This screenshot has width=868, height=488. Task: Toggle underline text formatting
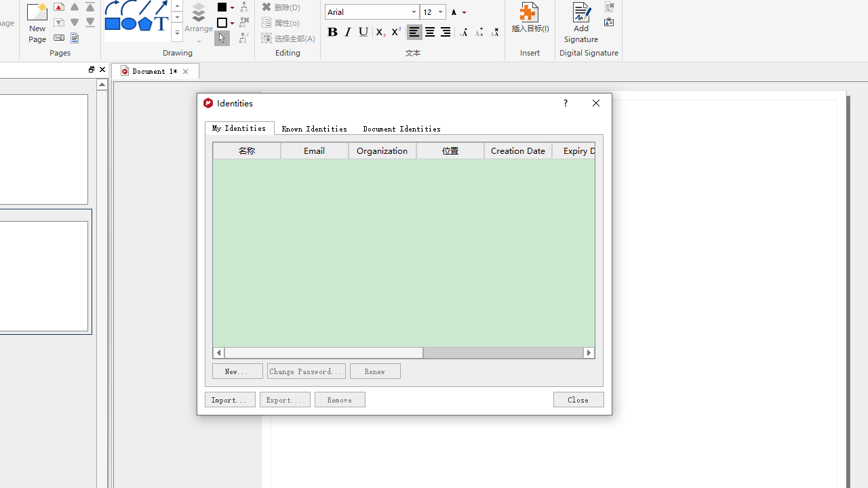363,32
